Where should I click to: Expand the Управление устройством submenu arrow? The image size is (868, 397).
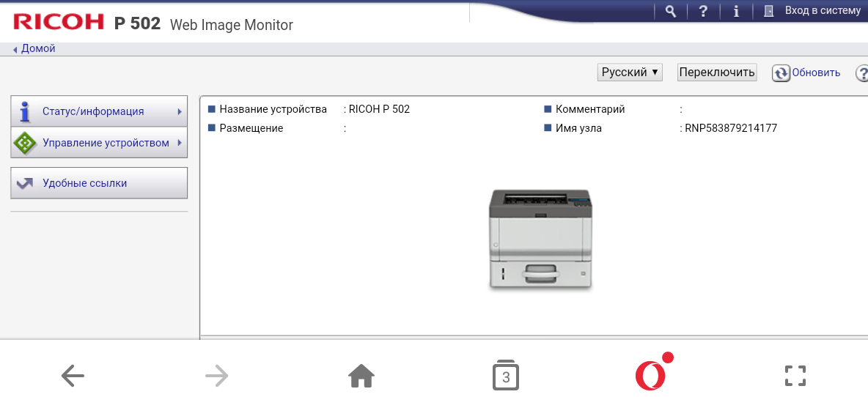[x=180, y=143]
